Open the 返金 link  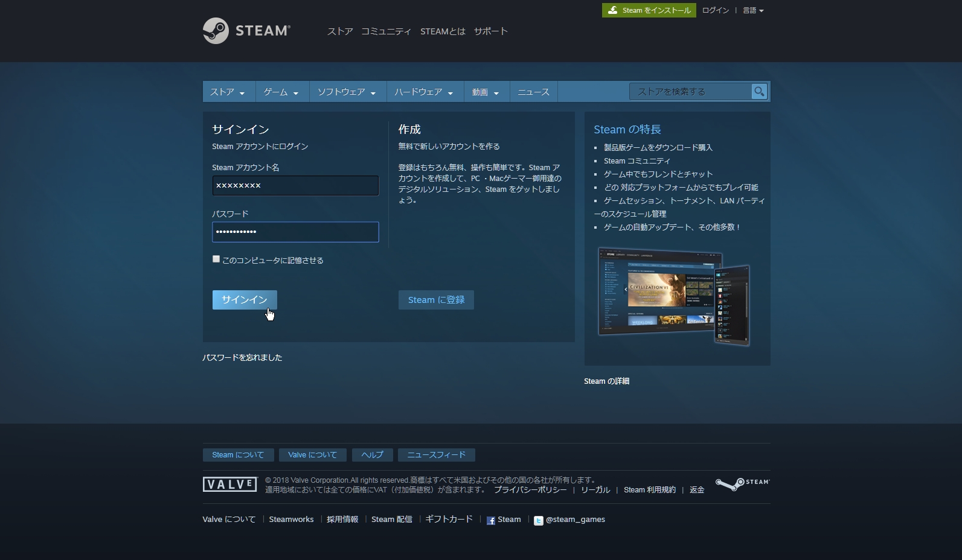point(697,490)
